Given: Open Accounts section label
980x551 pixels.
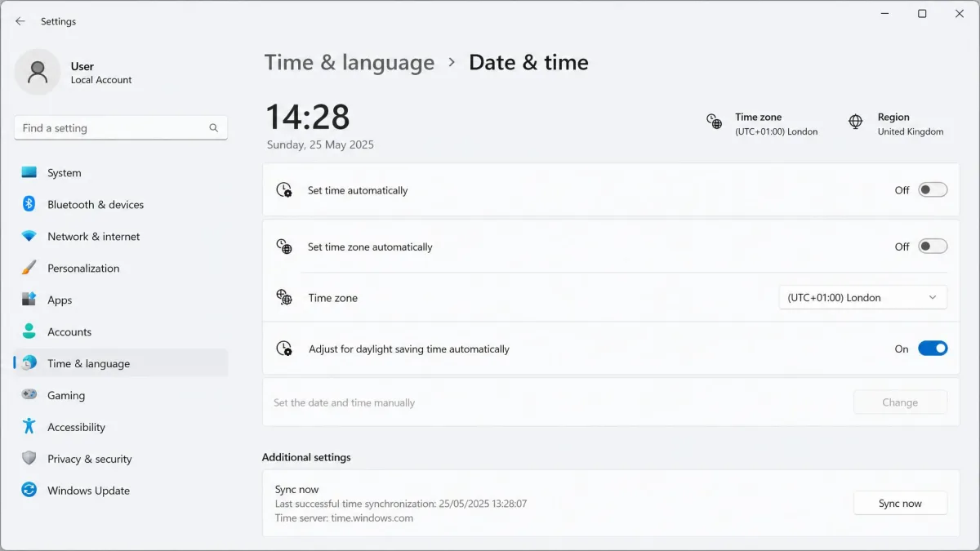Looking at the screenshot, I should coord(69,332).
